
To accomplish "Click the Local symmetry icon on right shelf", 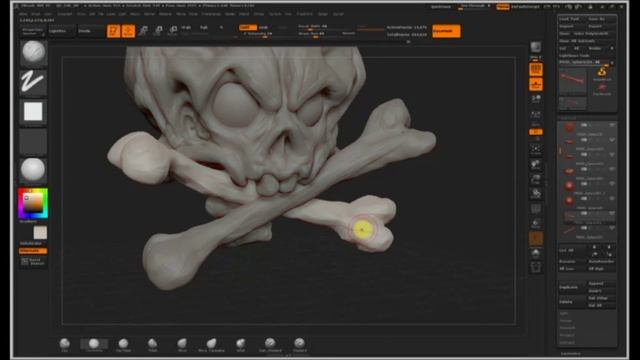I will (536, 99).
